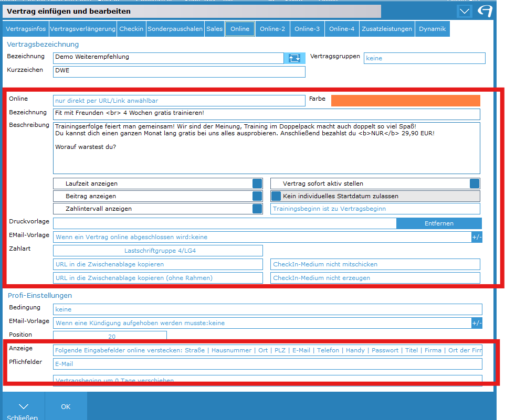
Task: Switch to the Vertragsverlängerung tab
Action: (x=82, y=29)
